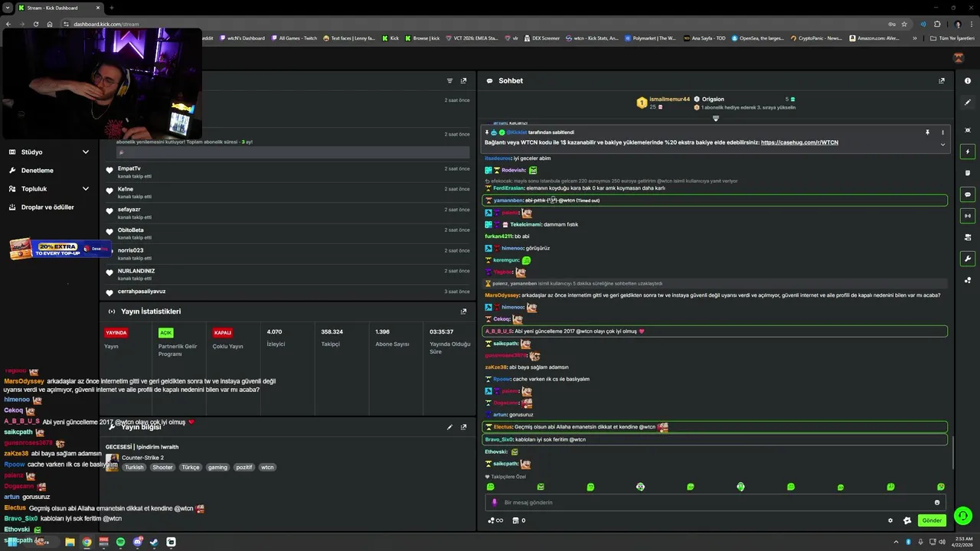Click the wrench tools icon in right sidebar
The height and width of the screenshot is (551, 980).
coord(968,259)
